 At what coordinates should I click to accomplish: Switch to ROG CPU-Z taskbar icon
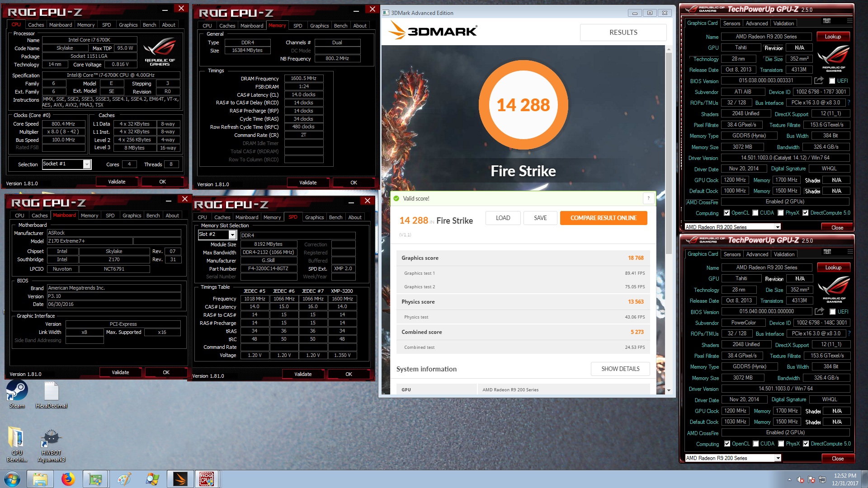(207, 479)
